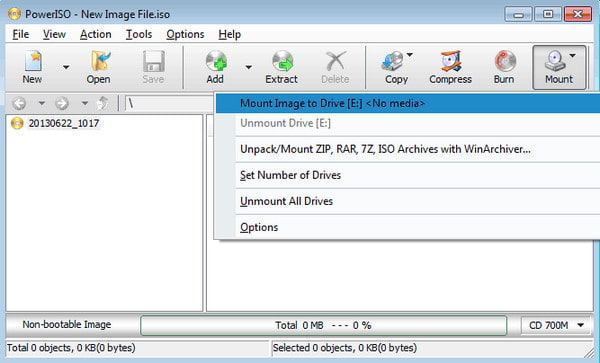This screenshot has width=600, height=363.
Task: Choose Mount Image to Drive [E:]
Action: pos(408,103)
